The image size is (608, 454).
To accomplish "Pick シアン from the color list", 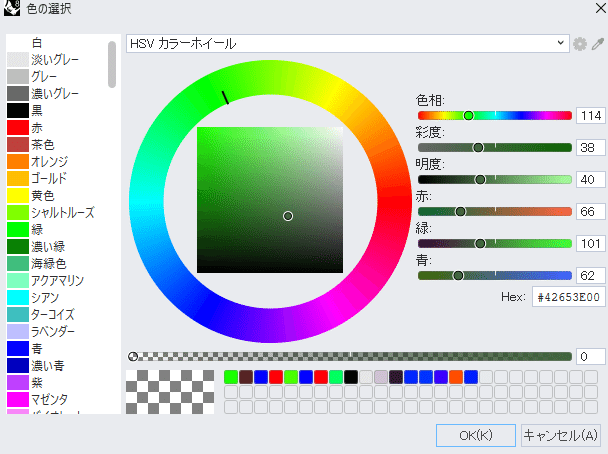I will tap(56, 297).
